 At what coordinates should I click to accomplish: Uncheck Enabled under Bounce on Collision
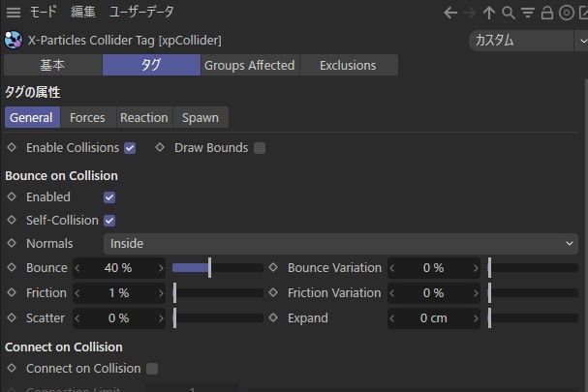click(109, 197)
